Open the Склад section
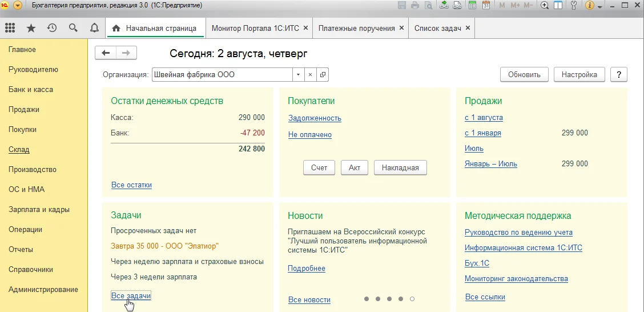Image resolution: width=644 pixels, height=312 pixels. 19,150
